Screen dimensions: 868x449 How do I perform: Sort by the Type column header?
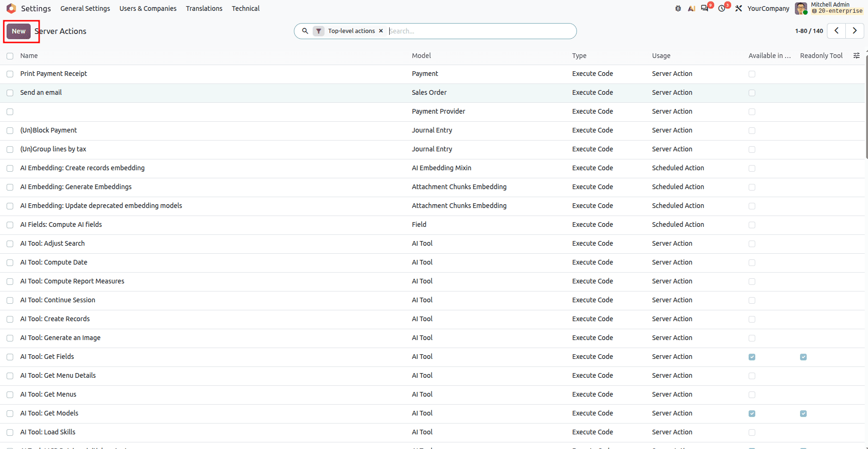tap(579, 56)
